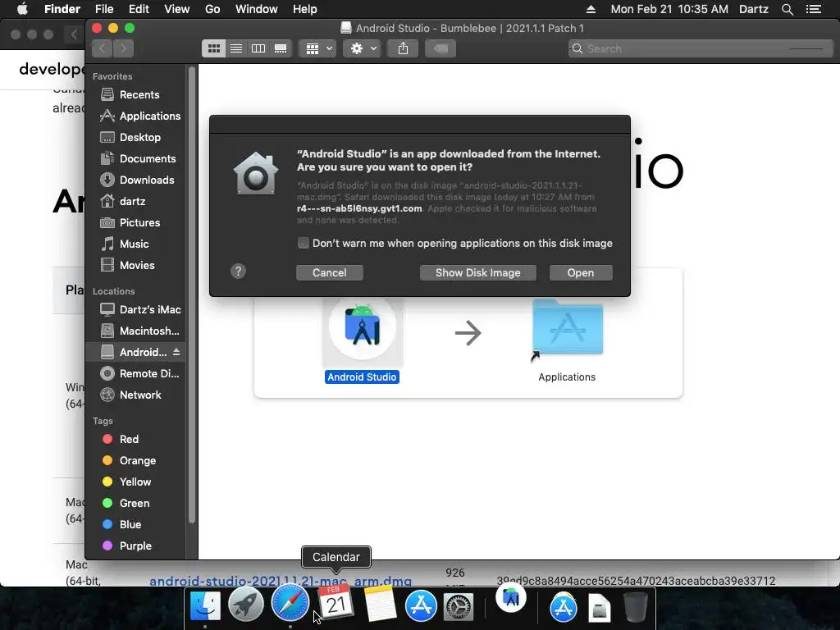Open the Window menu
Image resolution: width=840 pixels, height=630 pixels.
(x=257, y=9)
